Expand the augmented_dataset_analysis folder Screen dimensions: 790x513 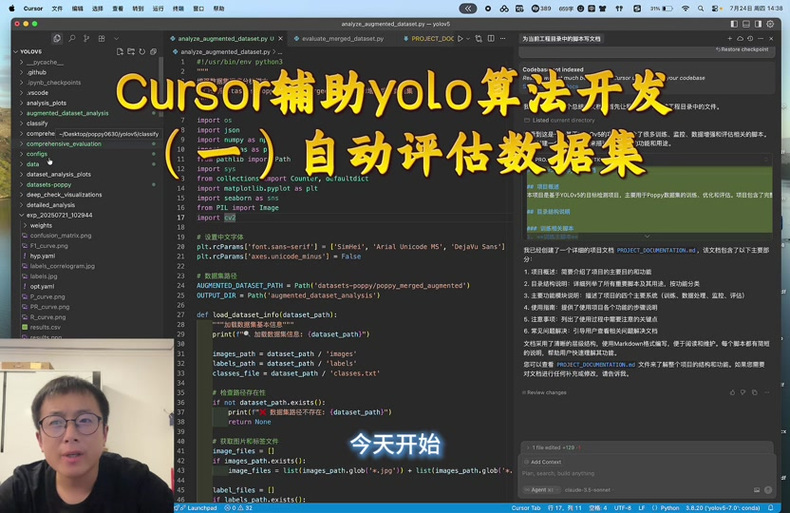pos(67,113)
